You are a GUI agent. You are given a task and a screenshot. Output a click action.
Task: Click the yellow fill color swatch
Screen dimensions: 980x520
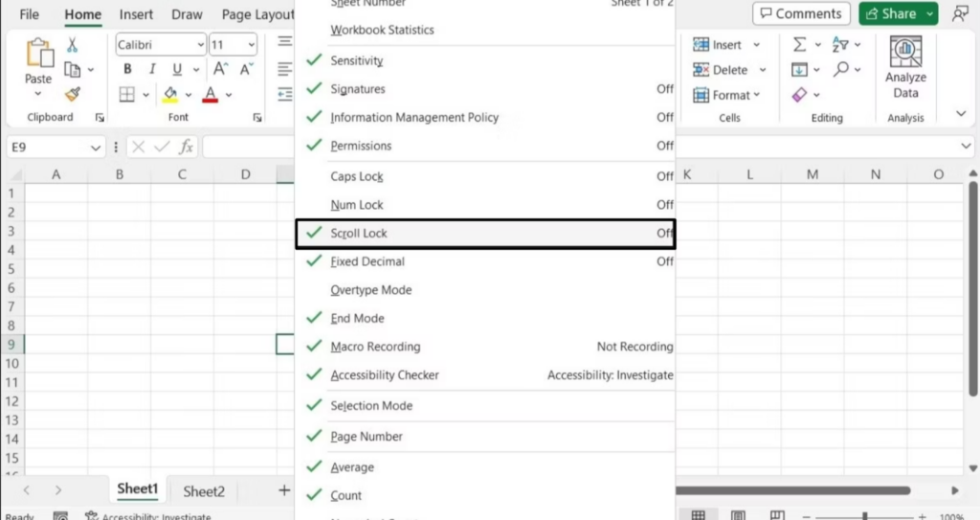pos(170,95)
